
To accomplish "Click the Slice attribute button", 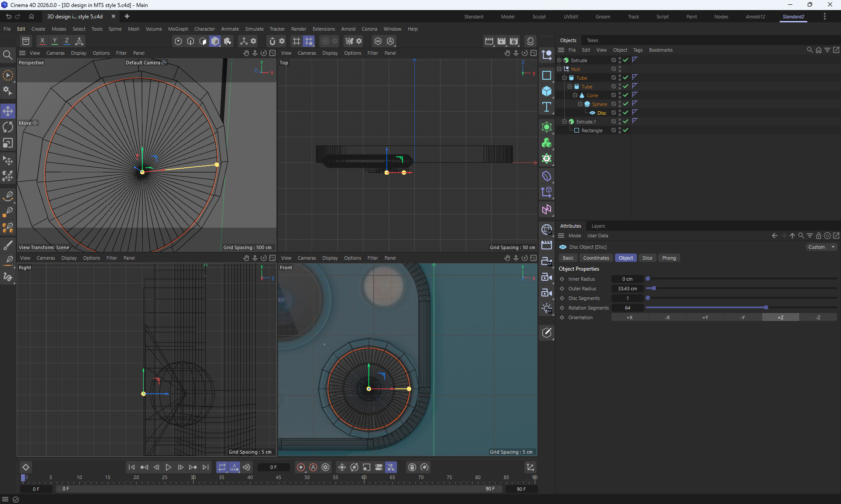I will point(647,258).
